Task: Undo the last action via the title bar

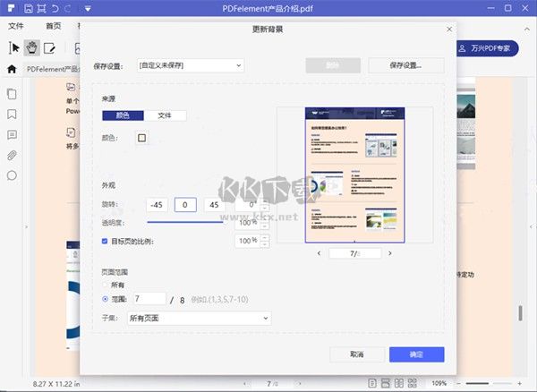Action: pyautogui.click(x=55, y=8)
